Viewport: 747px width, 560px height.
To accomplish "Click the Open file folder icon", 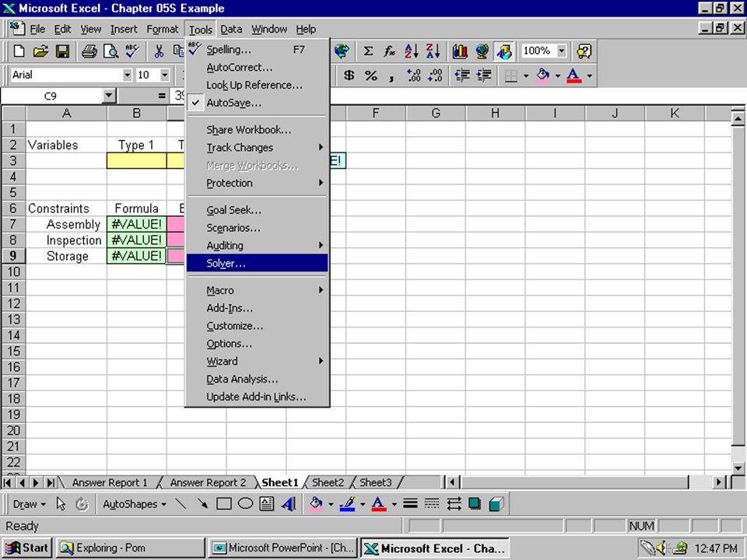I will 41,51.
